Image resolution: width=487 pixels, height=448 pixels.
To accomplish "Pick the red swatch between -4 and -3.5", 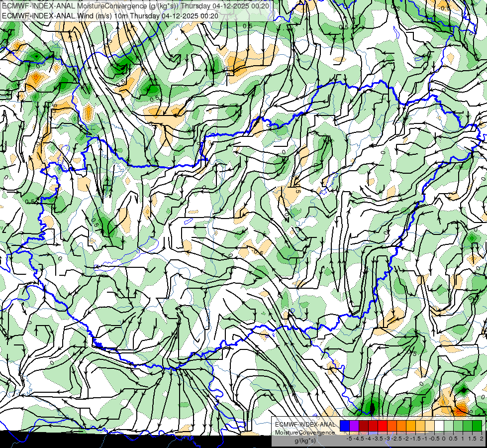I will pyautogui.click(x=373, y=426).
